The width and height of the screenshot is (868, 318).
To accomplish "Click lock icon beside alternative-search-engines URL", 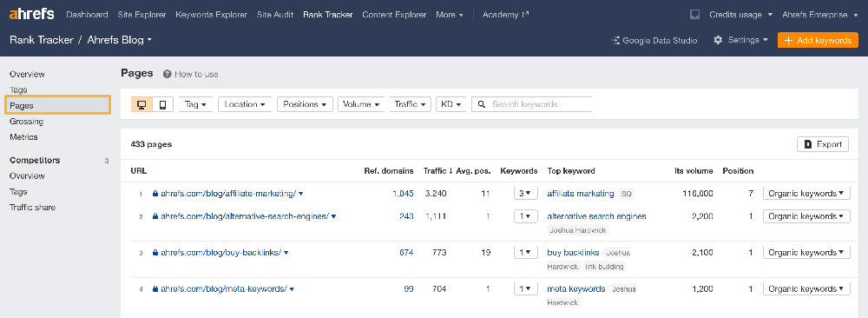I will (x=155, y=216).
